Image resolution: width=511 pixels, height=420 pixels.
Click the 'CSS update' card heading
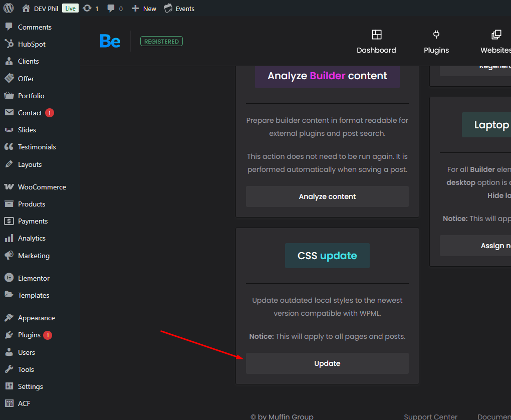click(x=327, y=256)
